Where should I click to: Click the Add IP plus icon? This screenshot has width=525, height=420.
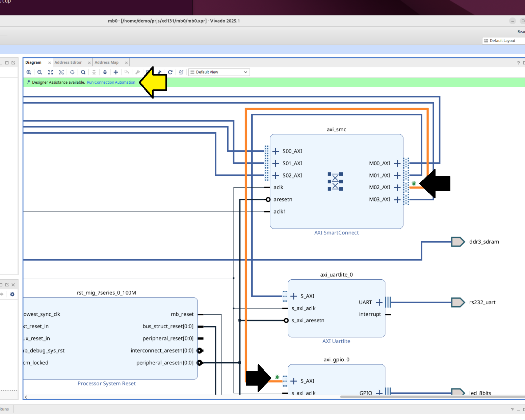[116, 72]
